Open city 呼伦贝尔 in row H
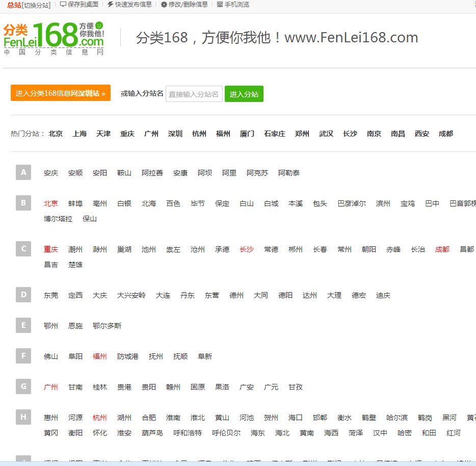 coord(226,433)
